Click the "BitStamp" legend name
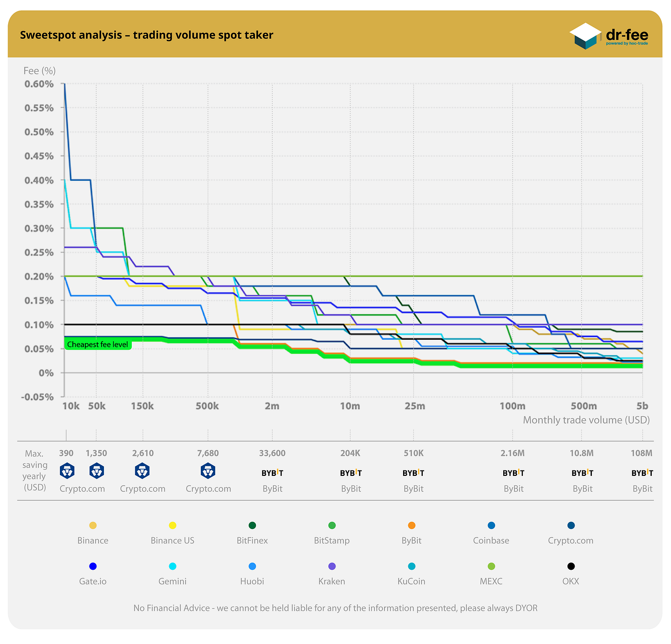Image resolution: width=671 pixels, height=644 pixels. [x=332, y=540]
